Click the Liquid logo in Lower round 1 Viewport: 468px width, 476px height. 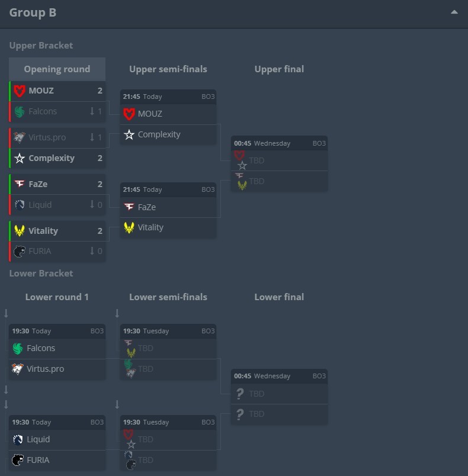coord(18,439)
